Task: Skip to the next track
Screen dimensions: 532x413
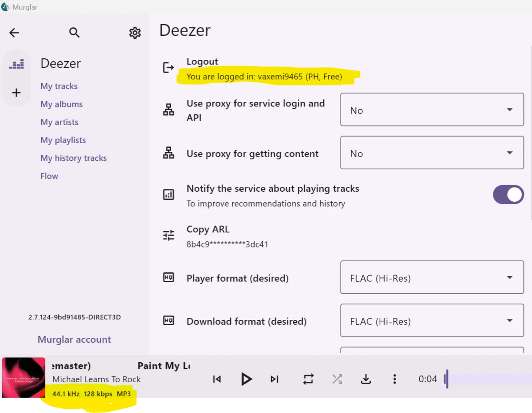Action: tap(274, 379)
